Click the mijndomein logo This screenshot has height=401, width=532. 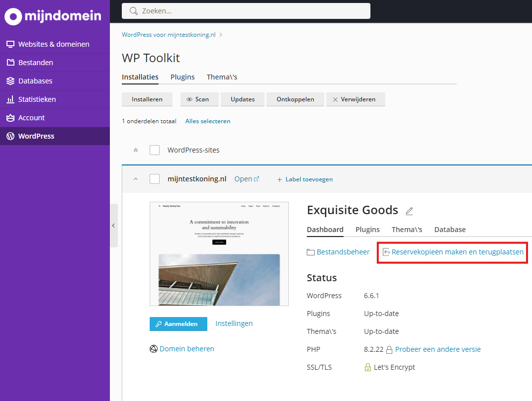tap(53, 16)
